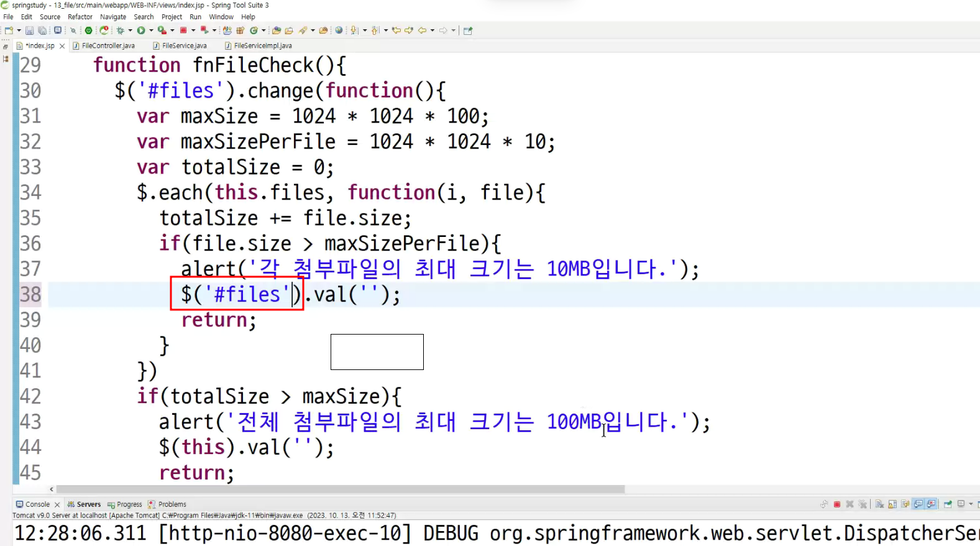Go to Previous Annotation icon
980x546 pixels.
click(374, 30)
